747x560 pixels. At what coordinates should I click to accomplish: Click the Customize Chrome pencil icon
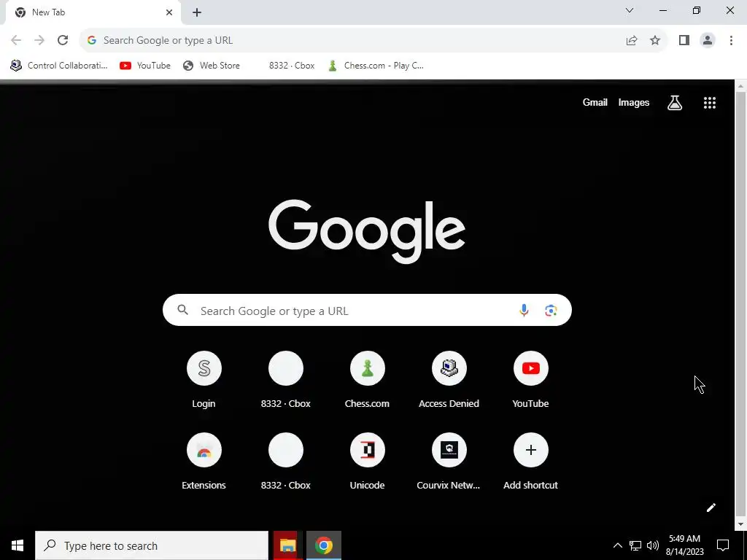(711, 507)
